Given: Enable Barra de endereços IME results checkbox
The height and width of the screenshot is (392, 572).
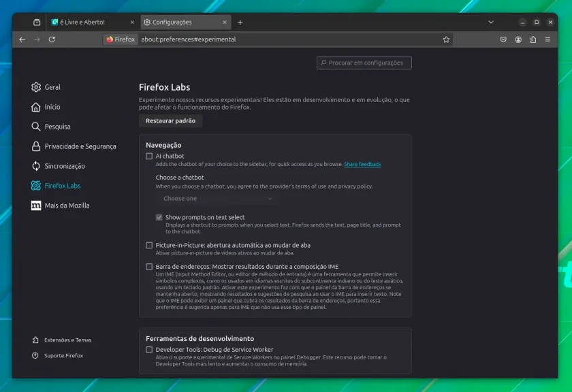Looking at the screenshot, I should (149, 267).
